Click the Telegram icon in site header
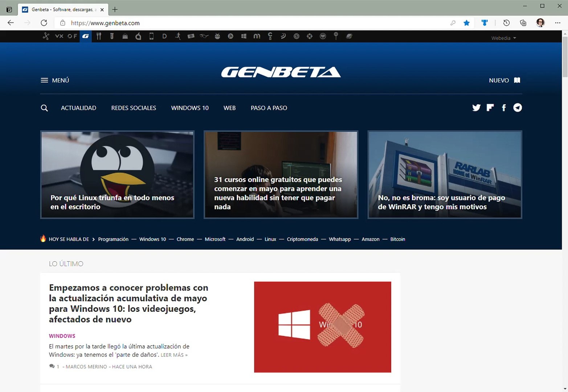568x392 pixels. click(518, 107)
